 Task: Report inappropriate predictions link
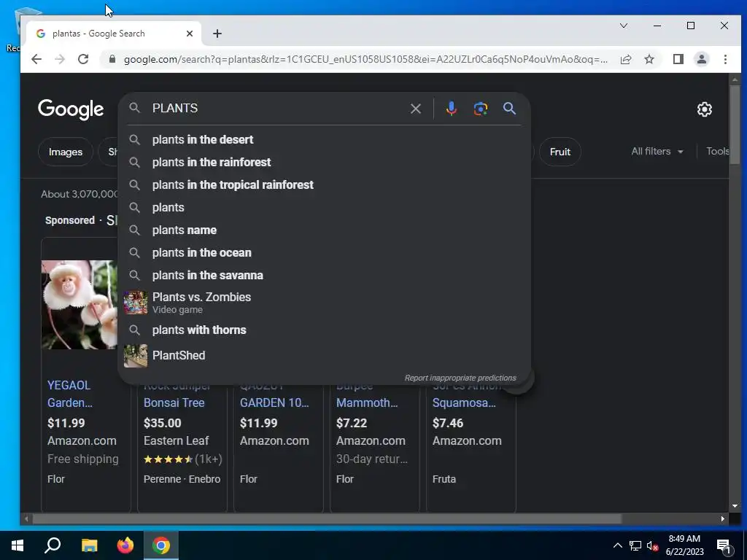(460, 378)
